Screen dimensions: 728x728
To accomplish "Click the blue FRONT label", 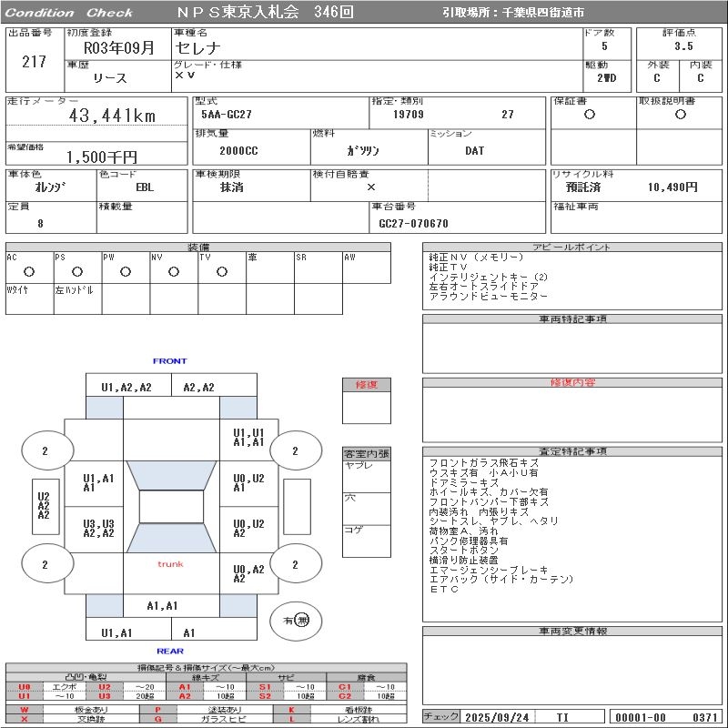I will pyautogui.click(x=169, y=360).
